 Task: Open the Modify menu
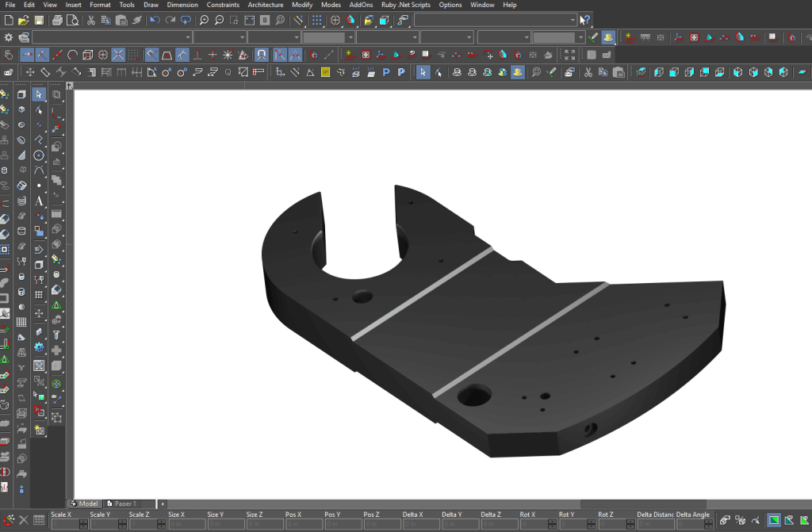302,5
